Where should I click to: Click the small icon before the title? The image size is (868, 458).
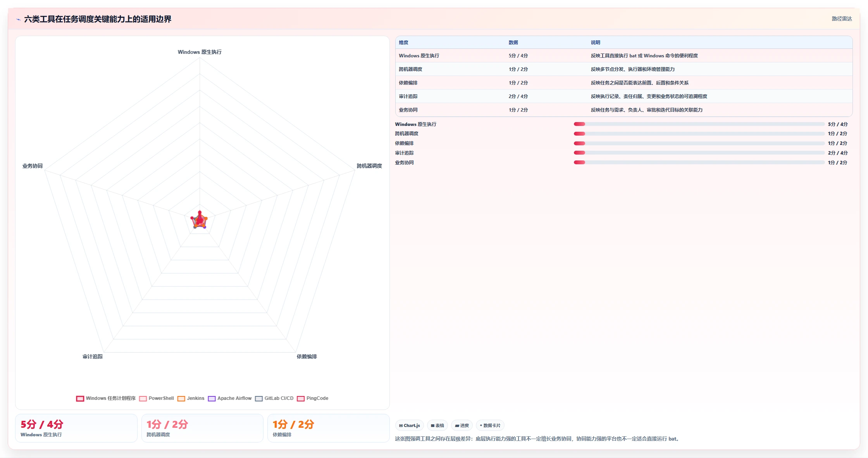pos(18,19)
